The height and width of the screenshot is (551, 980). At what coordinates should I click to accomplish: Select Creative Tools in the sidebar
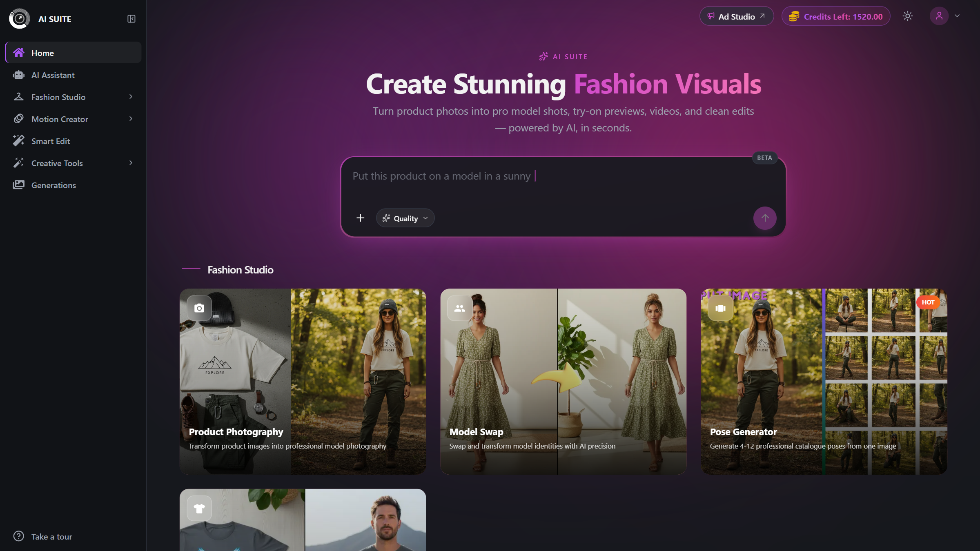click(73, 163)
